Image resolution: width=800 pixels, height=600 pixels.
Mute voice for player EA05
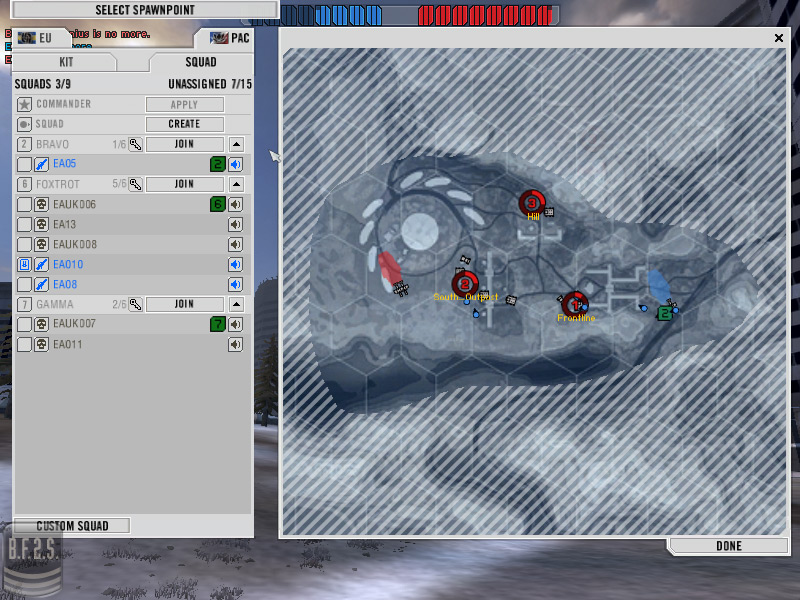tap(235, 164)
